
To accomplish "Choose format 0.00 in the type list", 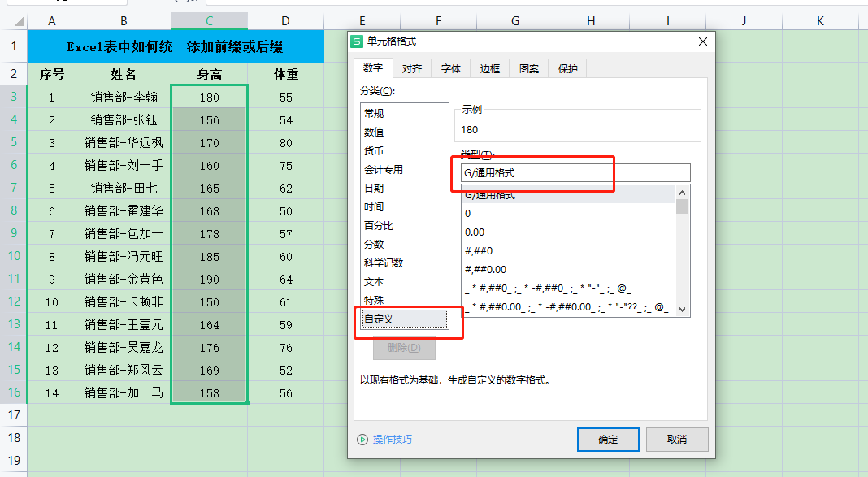I will point(568,232).
